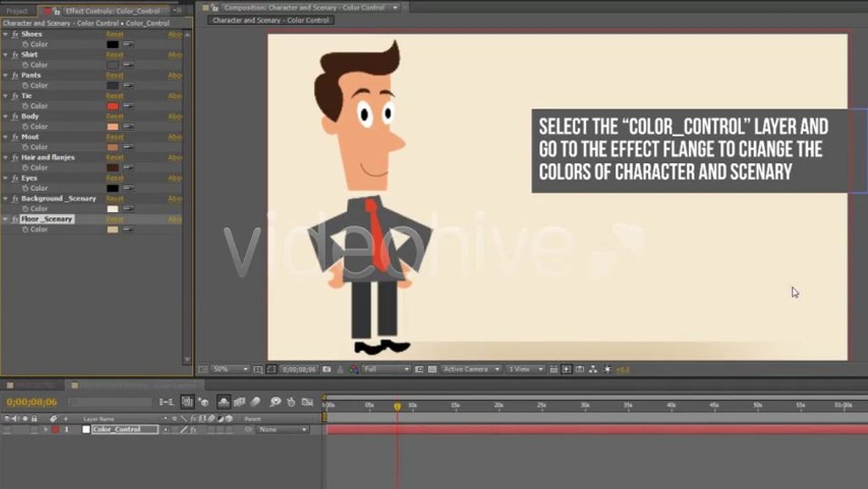This screenshot has height=489, width=868.
Task: Select the Effect Controls: Color_Control tab
Action: [113, 11]
